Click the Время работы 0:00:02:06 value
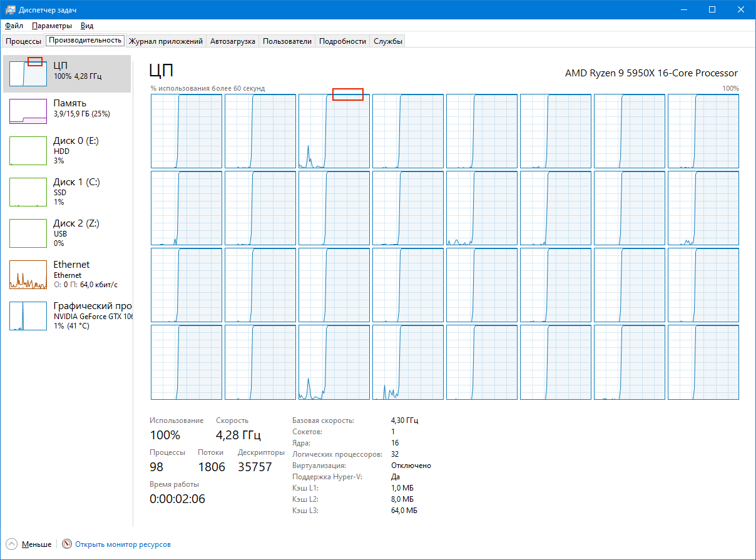Screen dimensions: 756x560 click(178, 499)
